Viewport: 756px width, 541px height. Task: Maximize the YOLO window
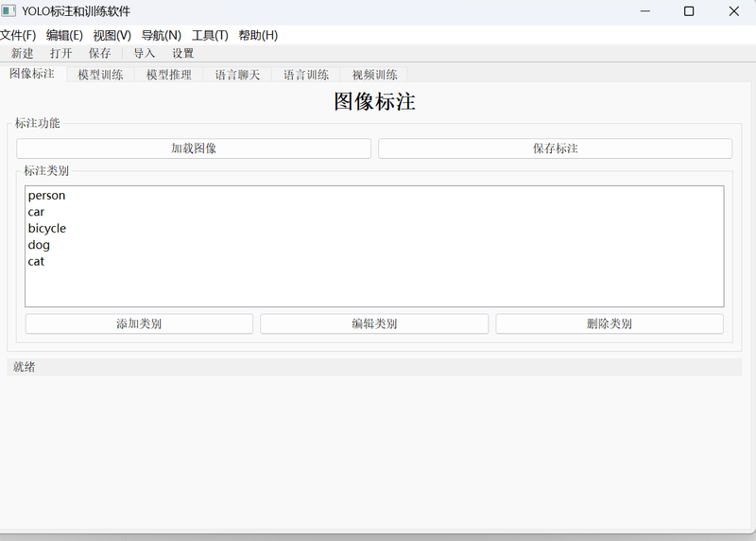click(689, 11)
